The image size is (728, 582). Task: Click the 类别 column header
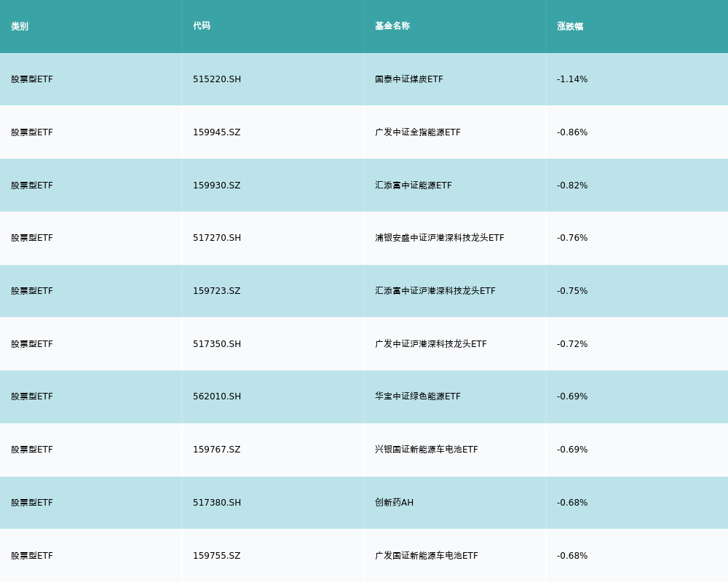tap(20, 26)
